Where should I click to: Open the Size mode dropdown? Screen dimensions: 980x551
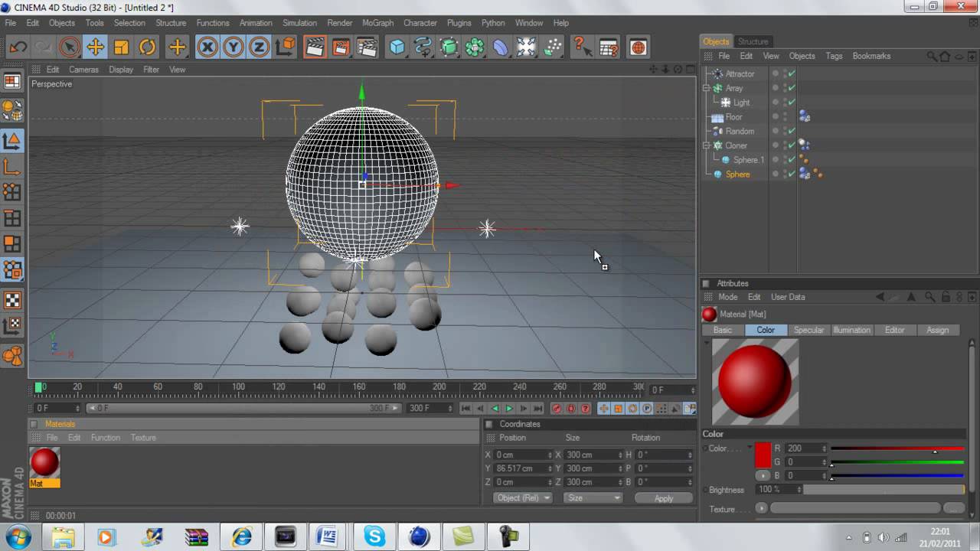click(x=593, y=498)
